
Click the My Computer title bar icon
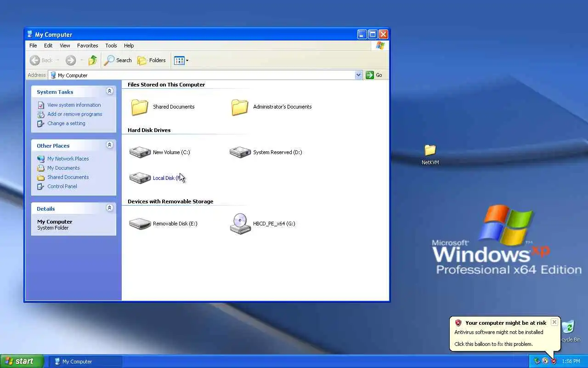[30, 34]
